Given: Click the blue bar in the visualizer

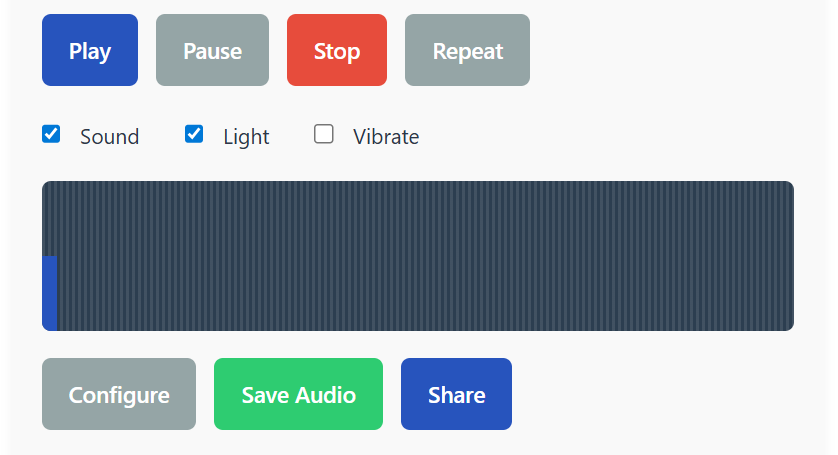Looking at the screenshot, I should (49, 292).
